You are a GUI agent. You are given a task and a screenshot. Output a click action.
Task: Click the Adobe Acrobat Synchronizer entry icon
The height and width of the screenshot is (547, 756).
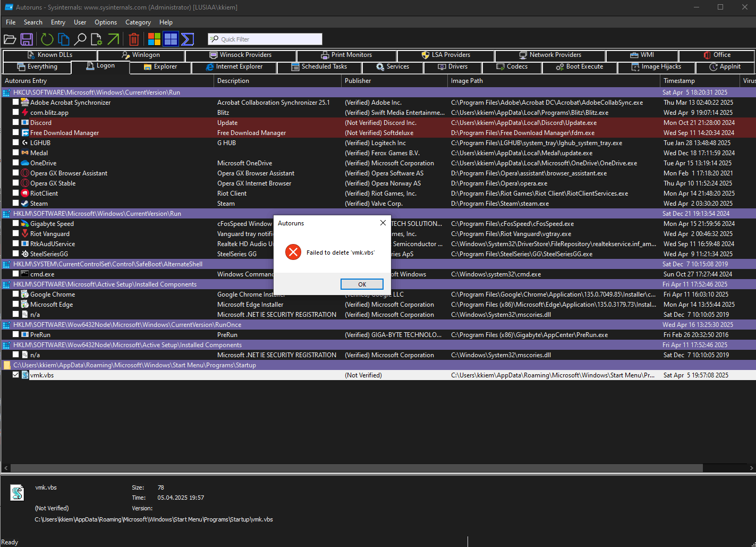pyautogui.click(x=24, y=103)
